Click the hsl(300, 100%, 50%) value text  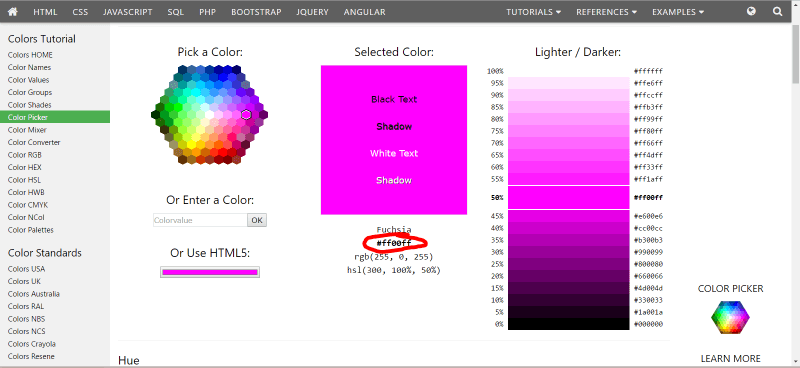click(x=393, y=270)
